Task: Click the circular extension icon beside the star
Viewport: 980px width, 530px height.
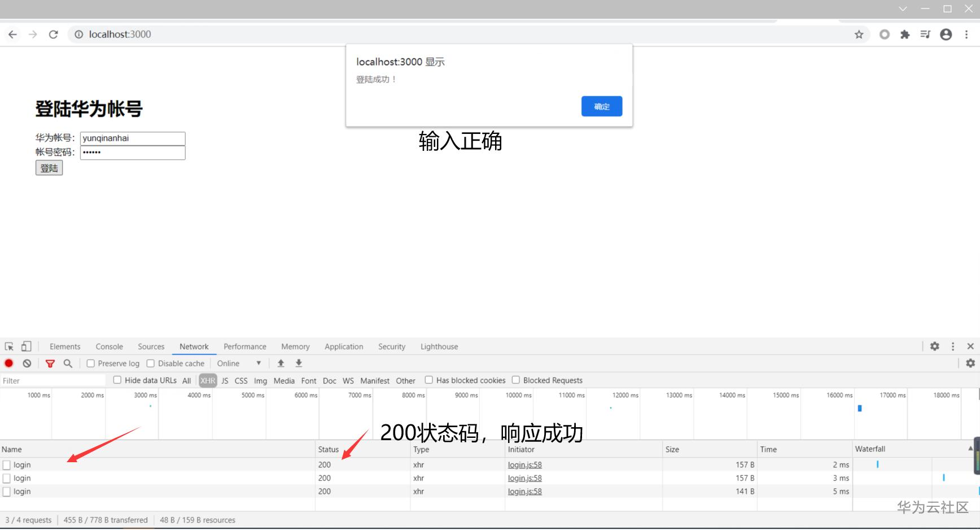Action: 885,34
